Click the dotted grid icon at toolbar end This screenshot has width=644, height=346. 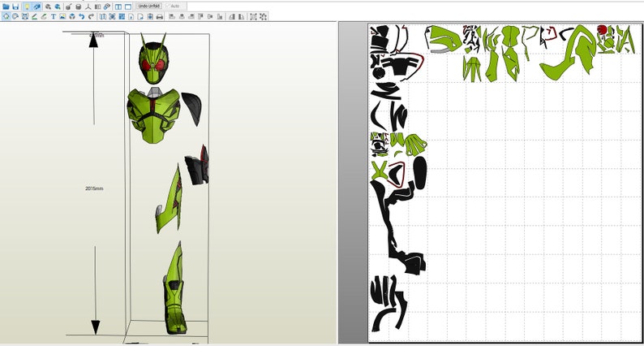[263, 16]
